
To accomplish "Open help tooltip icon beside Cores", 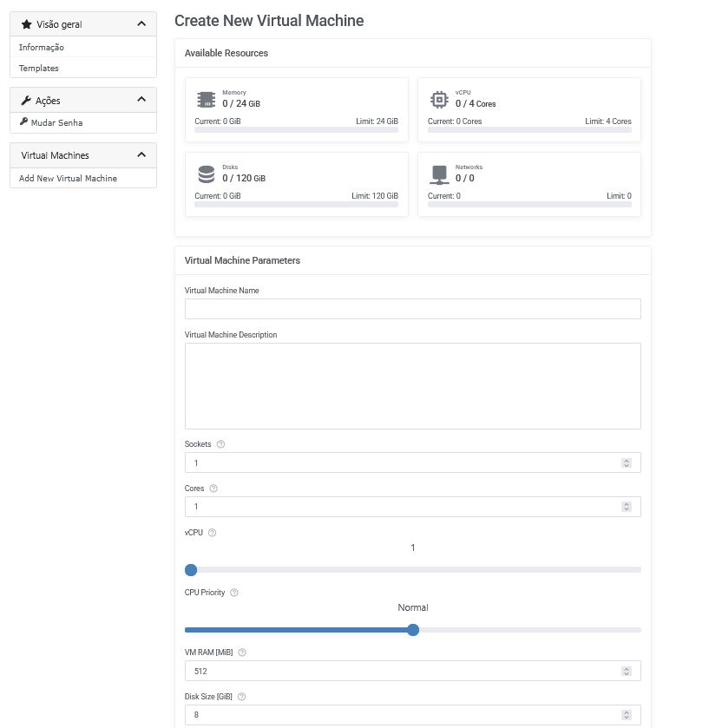I will click(x=213, y=489).
